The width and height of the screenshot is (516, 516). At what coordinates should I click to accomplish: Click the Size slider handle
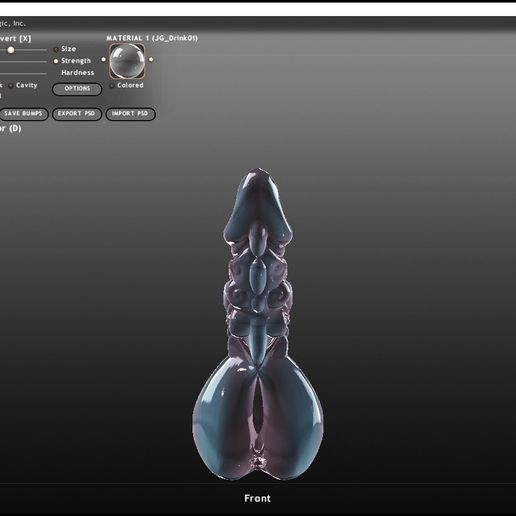click(11, 50)
